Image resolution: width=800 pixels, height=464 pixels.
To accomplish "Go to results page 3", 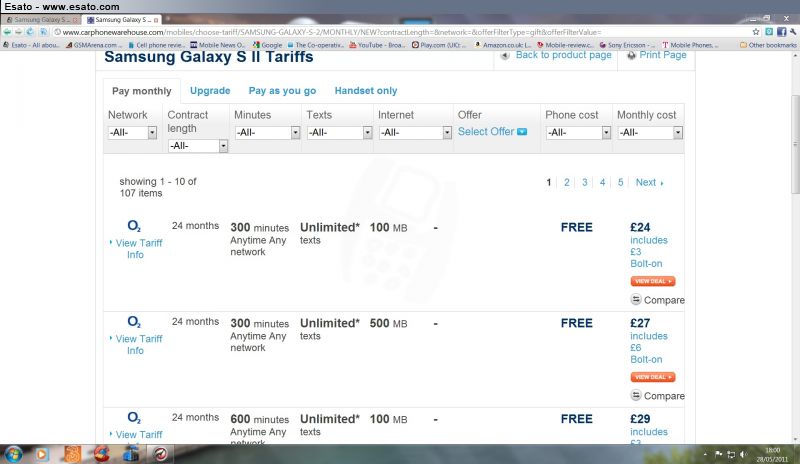I will pos(585,182).
